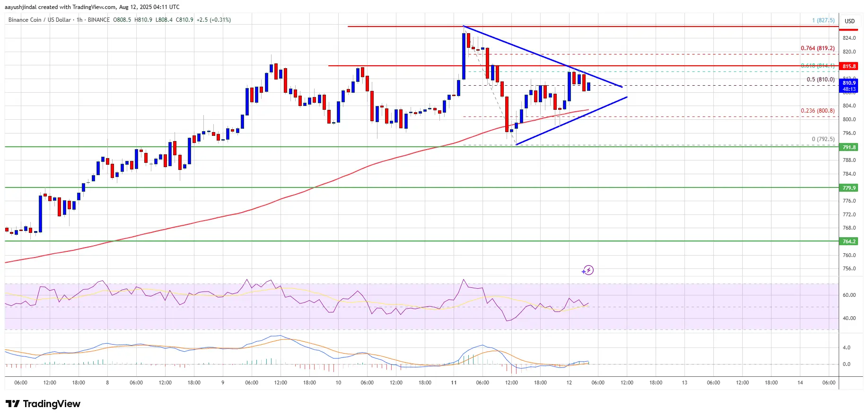Click the blue 810.9 current price tag
This screenshot has width=868, height=418.
click(849, 86)
